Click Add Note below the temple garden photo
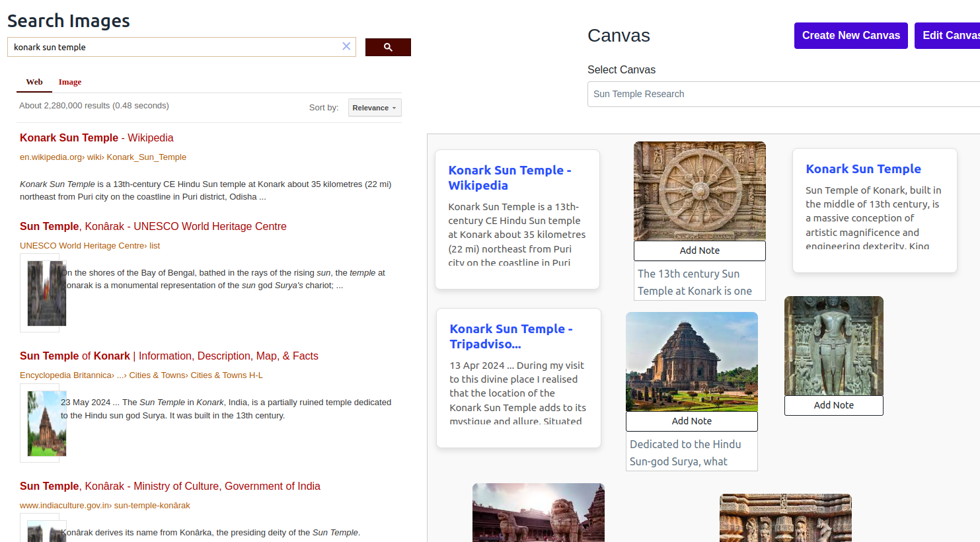 click(x=691, y=421)
